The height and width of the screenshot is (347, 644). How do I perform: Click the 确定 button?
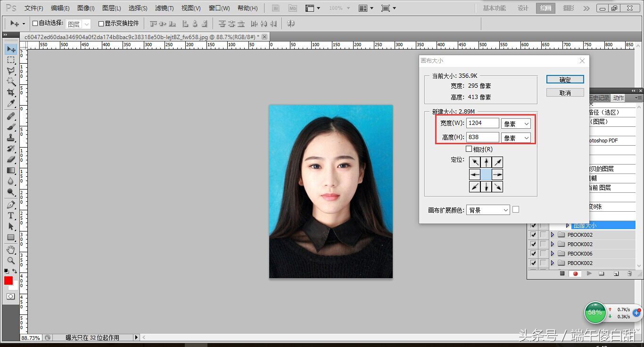tap(565, 80)
